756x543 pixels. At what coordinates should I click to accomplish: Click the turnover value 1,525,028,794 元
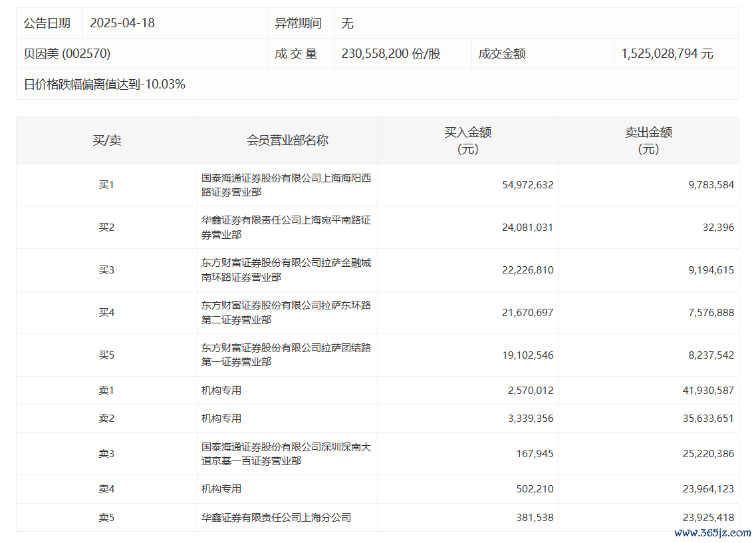[x=667, y=54]
